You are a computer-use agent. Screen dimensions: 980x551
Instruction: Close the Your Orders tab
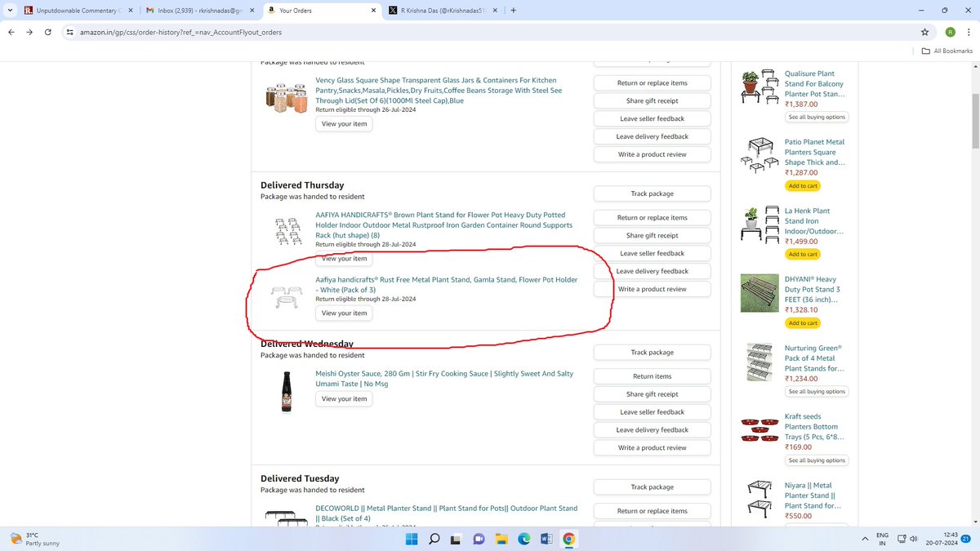point(373,11)
